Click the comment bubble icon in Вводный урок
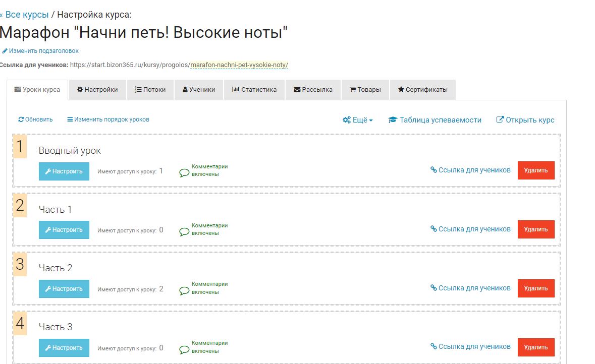The height and width of the screenshot is (364, 595). tap(184, 173)
